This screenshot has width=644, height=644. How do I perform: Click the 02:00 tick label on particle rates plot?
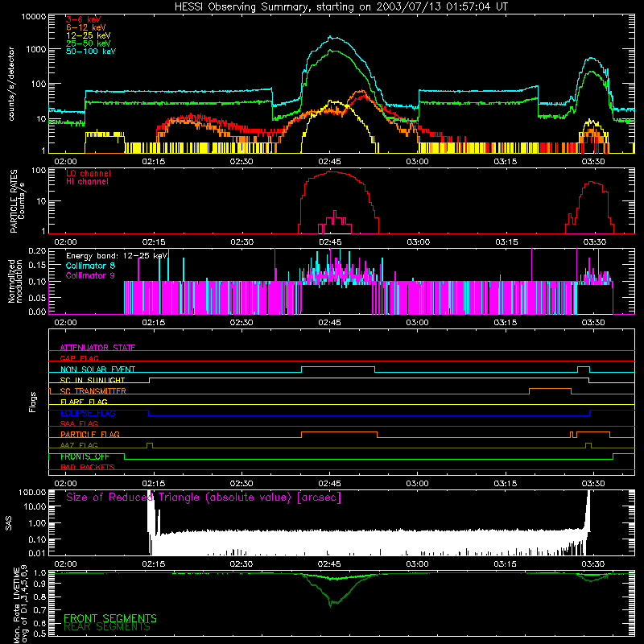(x=66, y=242)
